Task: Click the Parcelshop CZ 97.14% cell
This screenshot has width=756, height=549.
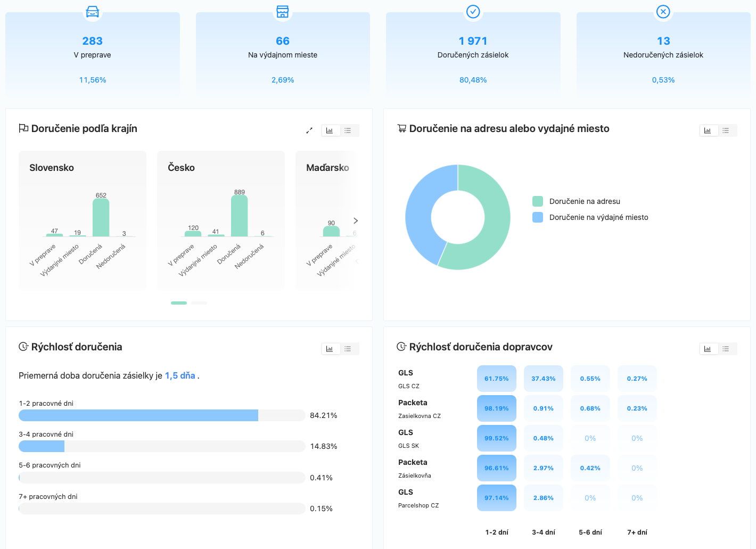Action: pyautogui.click(x=497, y=498)
